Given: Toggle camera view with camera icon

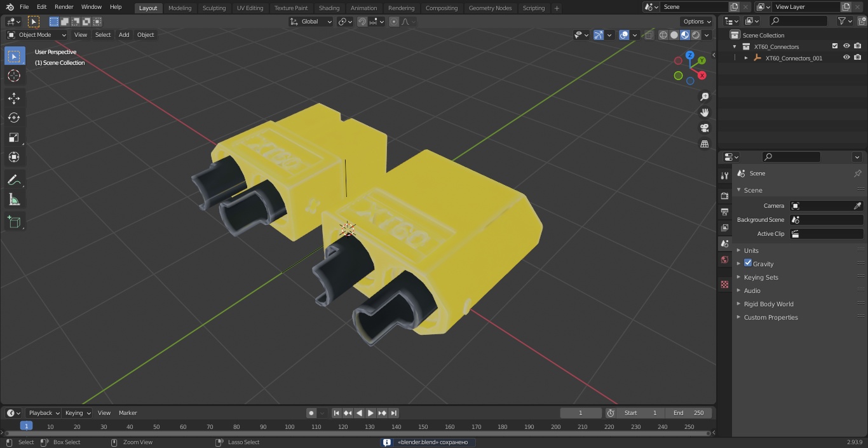Looking at the screenshot, I should coord(704,128).
